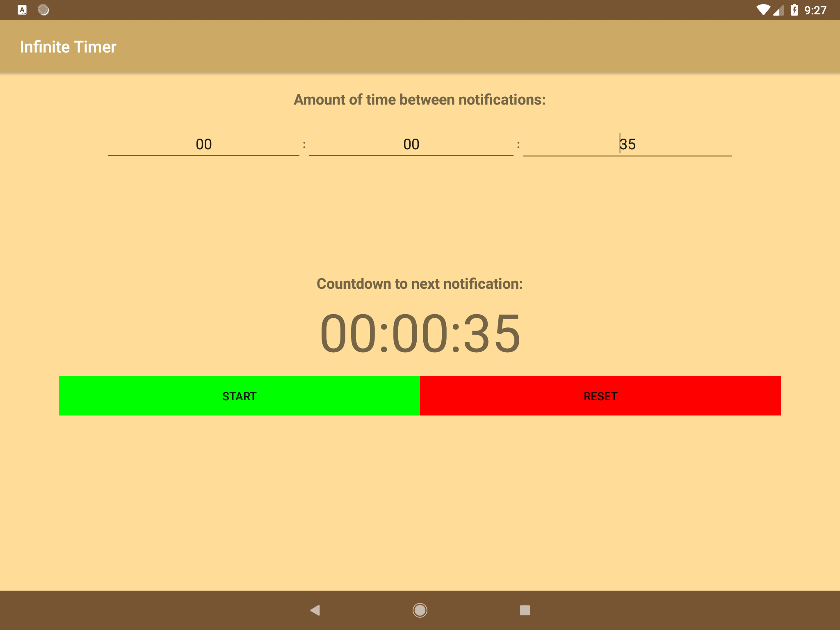Tap the green START button
The width and height of the screenshot is (840, 630).
coord(240,396)
